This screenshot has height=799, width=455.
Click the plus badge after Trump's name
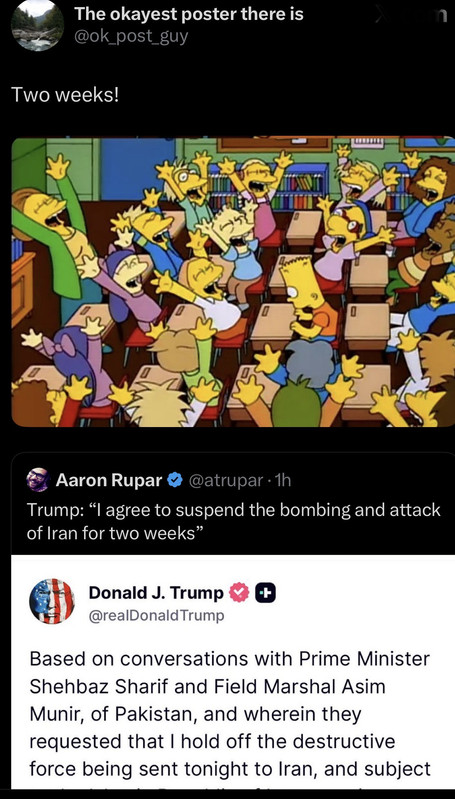(x=266, y=593)
